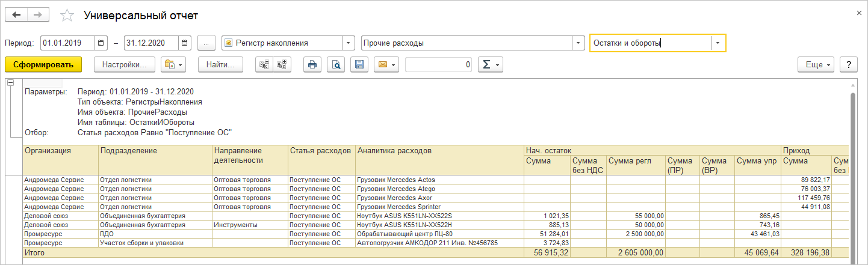868x265 pixels.
Task: Open calendar for start date 01.01.2019
Action: pyautogui.click(x=101, y=43)
